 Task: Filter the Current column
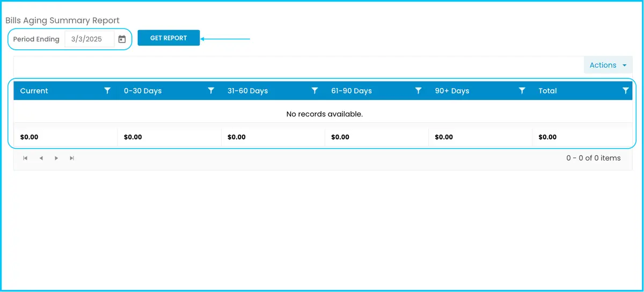coord(107,91)
